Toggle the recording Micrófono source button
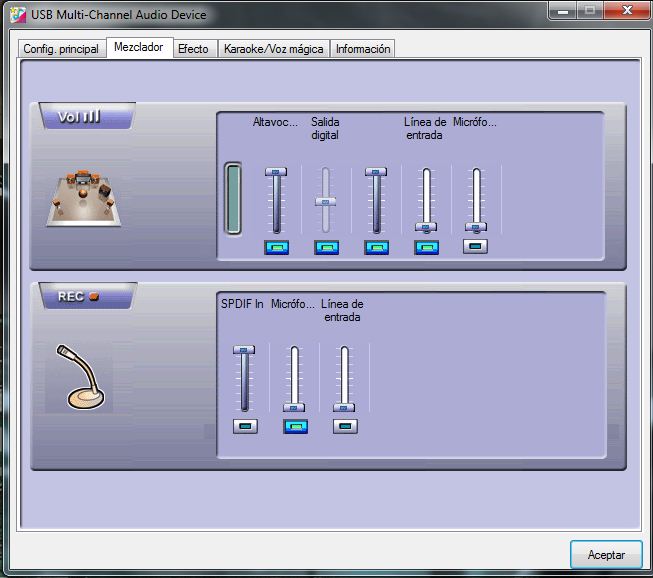This screenshot has width=653, height=578. coord(295,426)
